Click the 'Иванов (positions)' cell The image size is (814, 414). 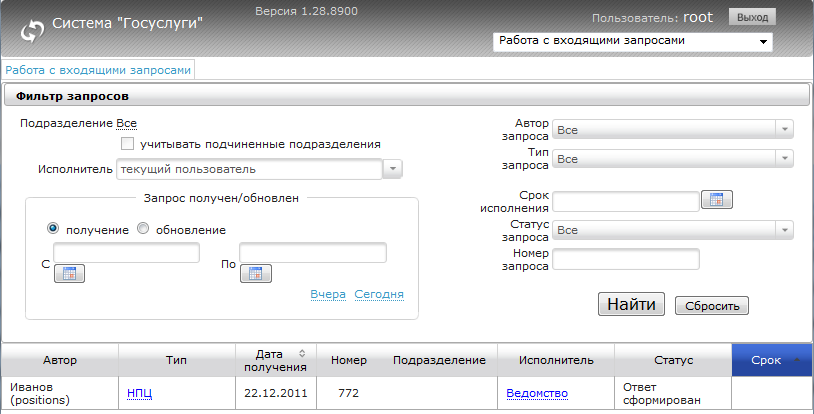pyautogui.click(x=60, y=393)
